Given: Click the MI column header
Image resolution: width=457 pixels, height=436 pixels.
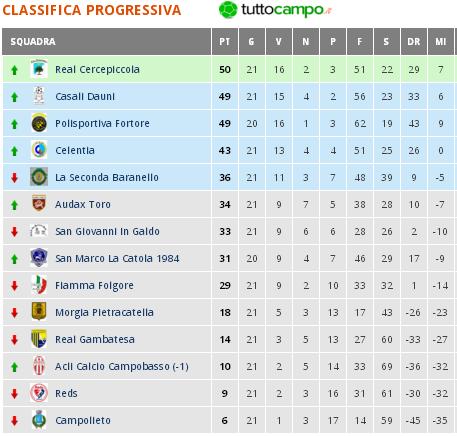Looking at the screenshot, I should tap(440, 42).
